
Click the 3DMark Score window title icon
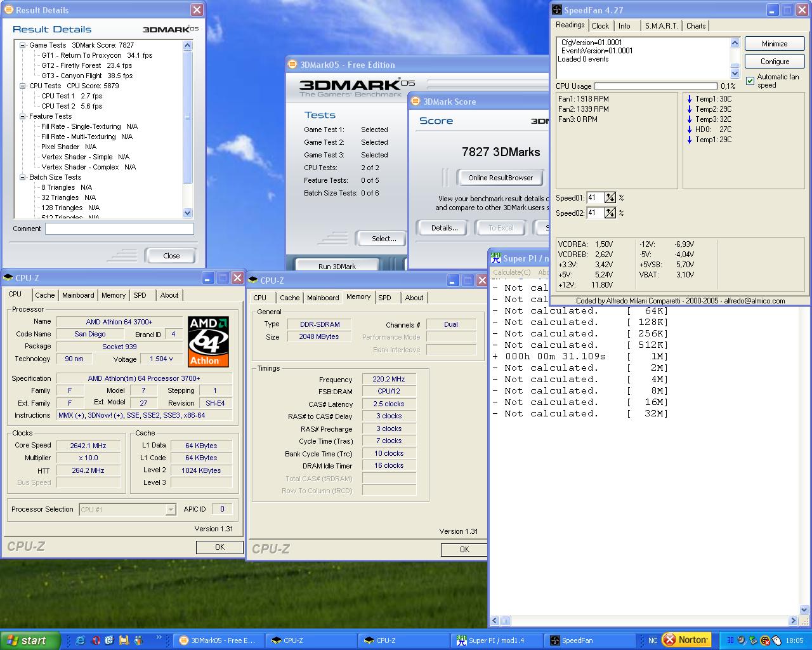coord(416,102)
